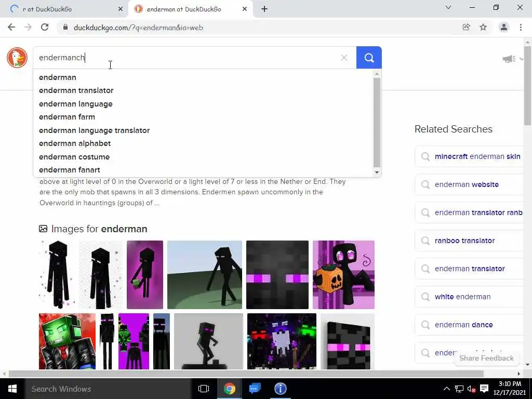Choose suggestion 'enderman translator'
This screenshot has height=399, width=532.
point(204,90)
